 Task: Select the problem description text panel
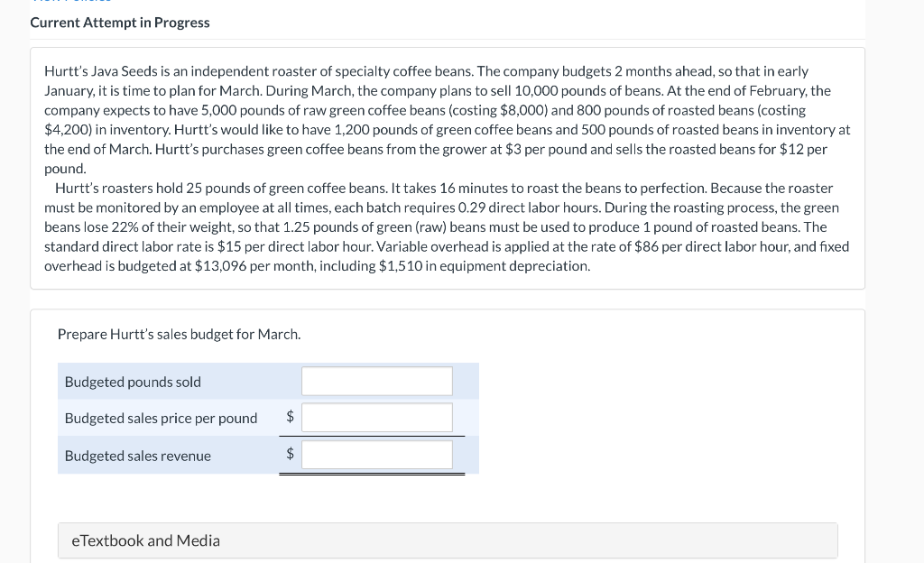point(447,168)
